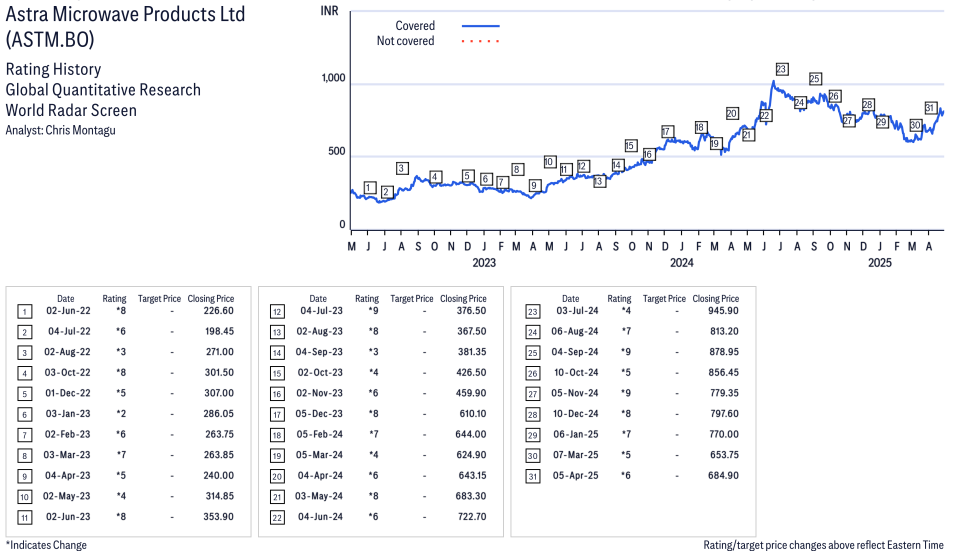Click boxed number 11 in first table

click(x=24, y=518)
